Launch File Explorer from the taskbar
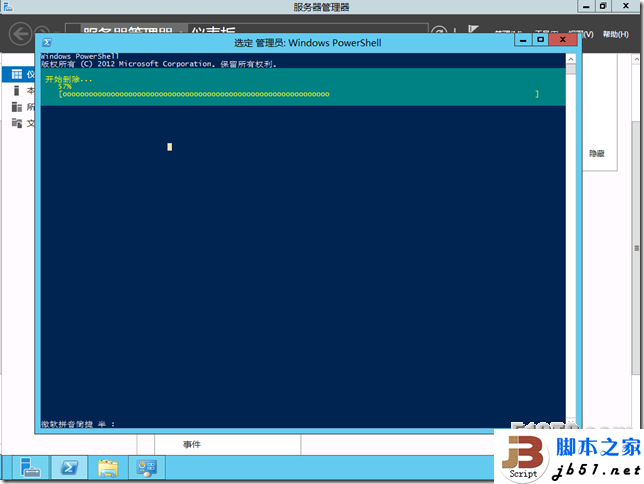The image size is (644, 484). coord(108,468)
